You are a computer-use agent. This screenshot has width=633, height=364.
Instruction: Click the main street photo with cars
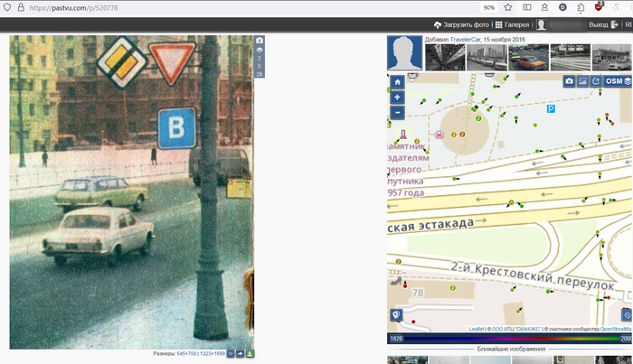132,192
